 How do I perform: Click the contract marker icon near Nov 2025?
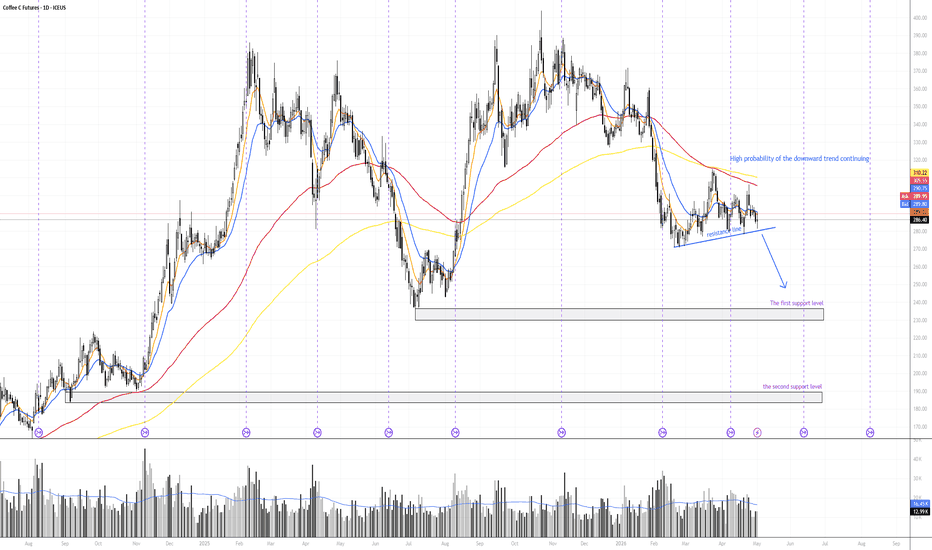tap(562, 432)
